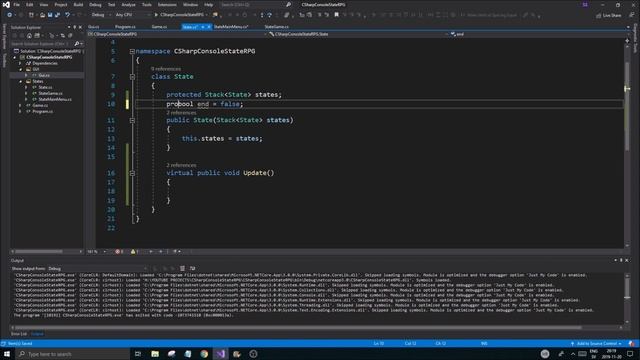Screen dimensions: 640x360
Task: Close the State.cs tab
Action: [209, 27]
